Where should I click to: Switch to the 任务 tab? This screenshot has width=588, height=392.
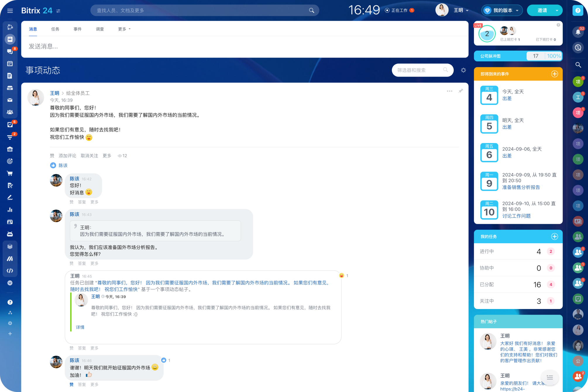tap(55, 29)
